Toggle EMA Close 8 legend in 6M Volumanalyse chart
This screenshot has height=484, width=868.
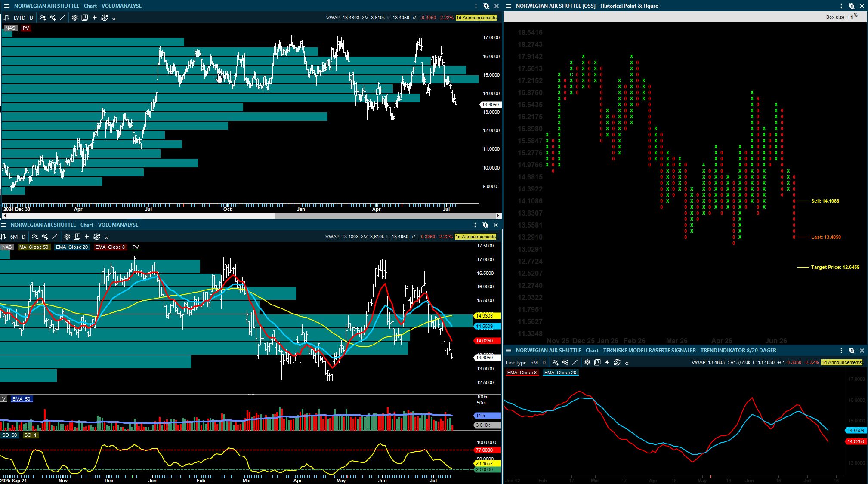point(110,247)
